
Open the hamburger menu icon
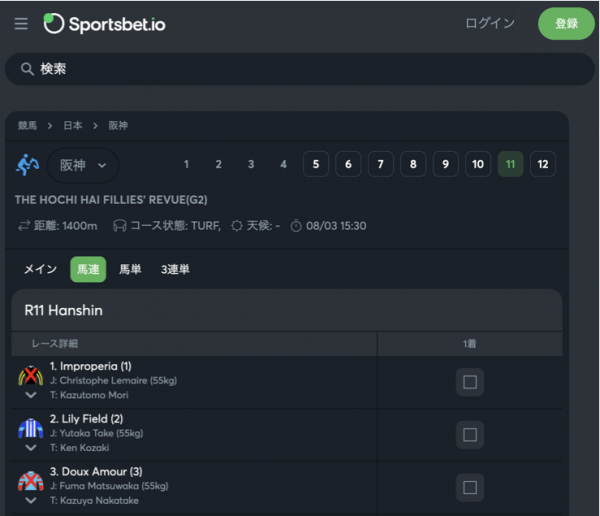point(21,24)
